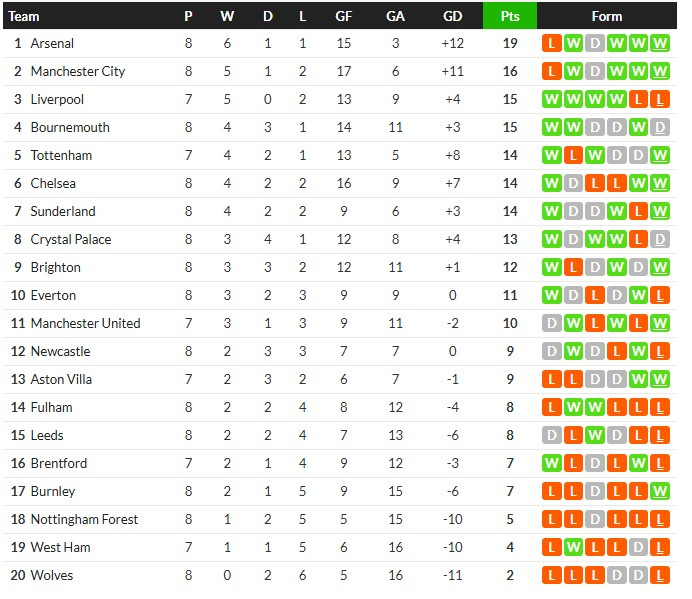
Task: Open the Arsenal team link
Action: tap(52, 43)
